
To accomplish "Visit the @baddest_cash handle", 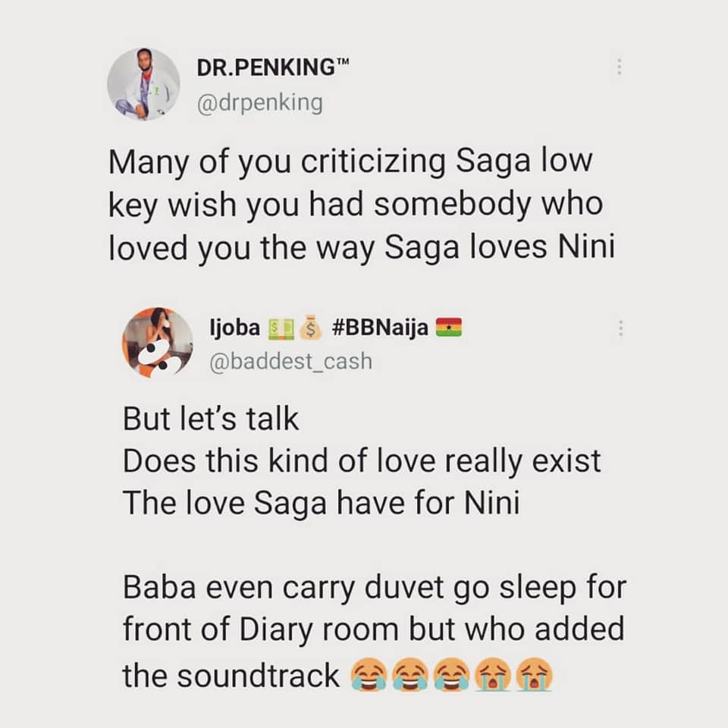I will (x=290, y=361).
